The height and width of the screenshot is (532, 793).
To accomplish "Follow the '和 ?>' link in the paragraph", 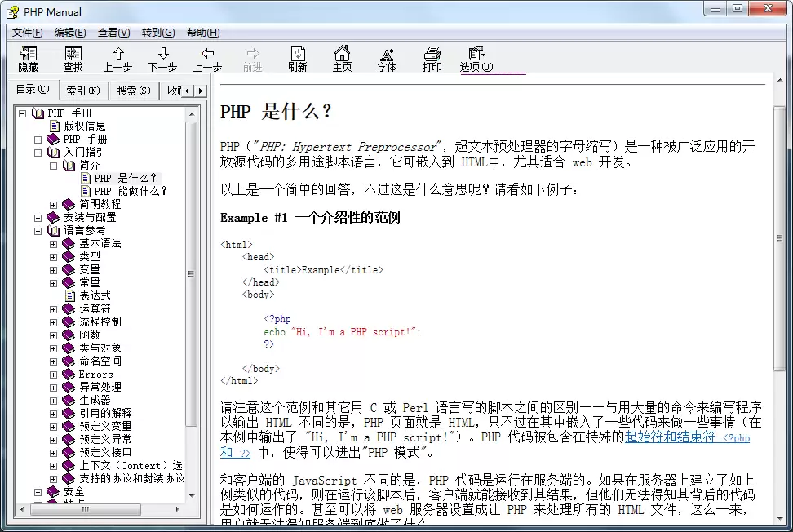I will pyautogui.click(x=235, y=452).
